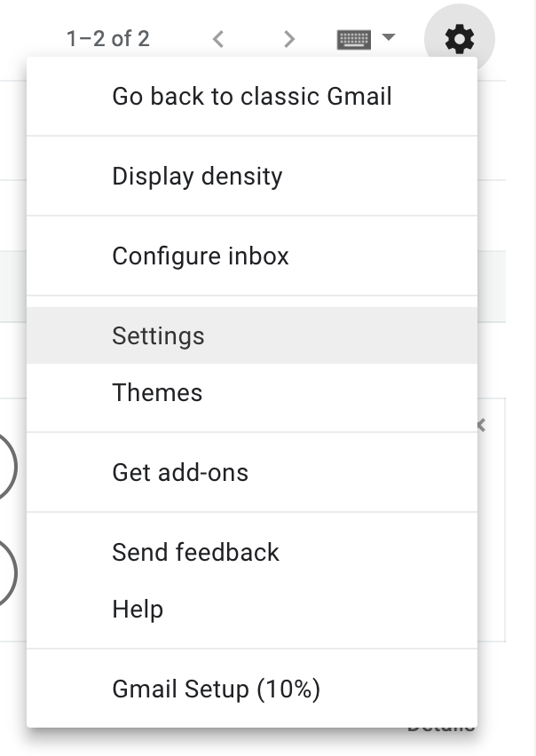Click the upper partially visible circle at left

tap(5, 467)
